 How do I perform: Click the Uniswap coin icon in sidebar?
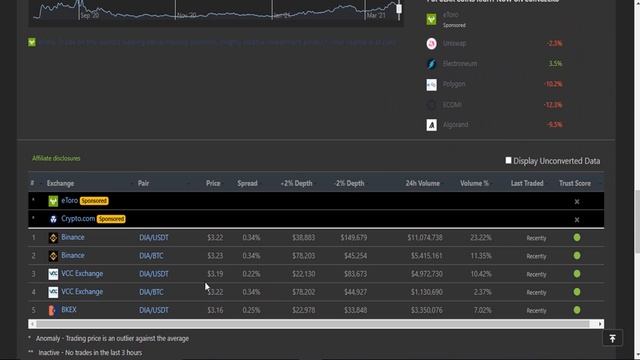[431, 44]
